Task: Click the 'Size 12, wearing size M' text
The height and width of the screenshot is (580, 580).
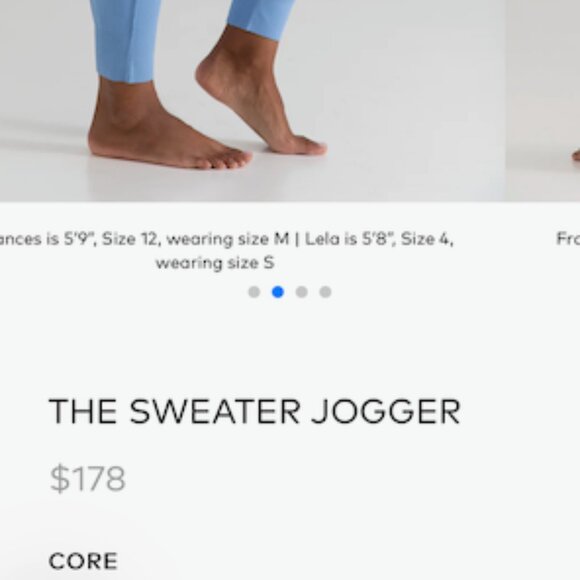Action: (x=196, y=239)
